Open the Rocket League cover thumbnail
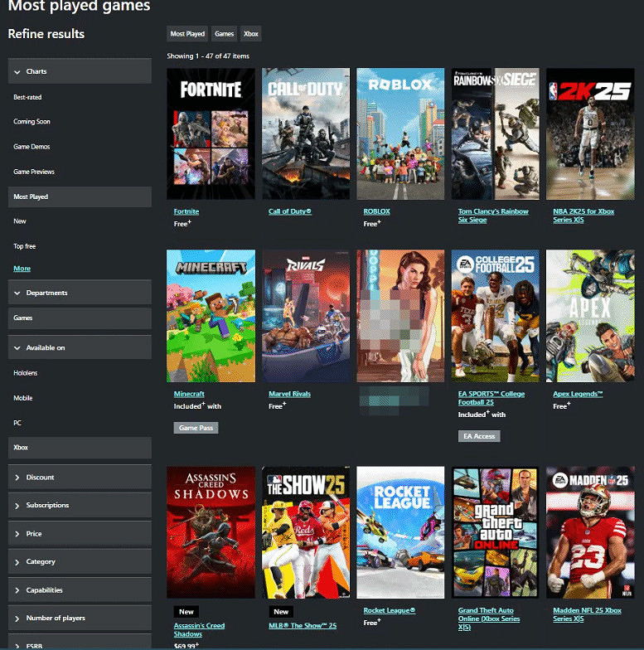 (x=400, y=532)
